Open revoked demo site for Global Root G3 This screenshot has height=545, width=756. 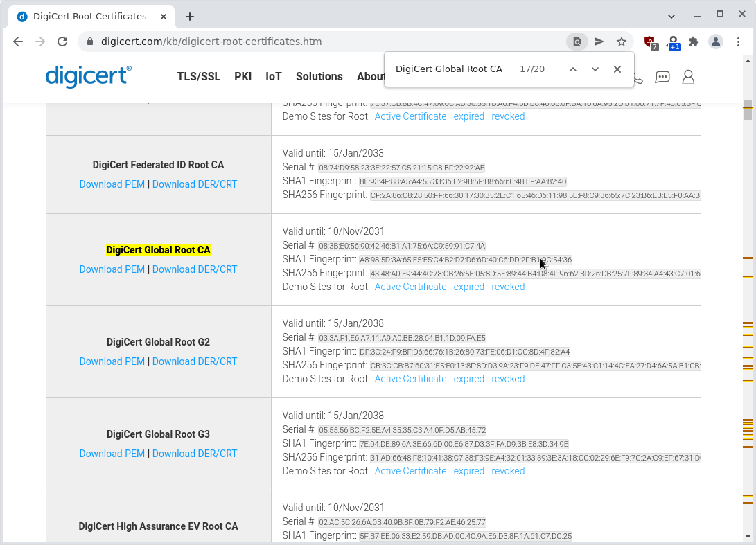pyautogui.click(x=508, y=471)
